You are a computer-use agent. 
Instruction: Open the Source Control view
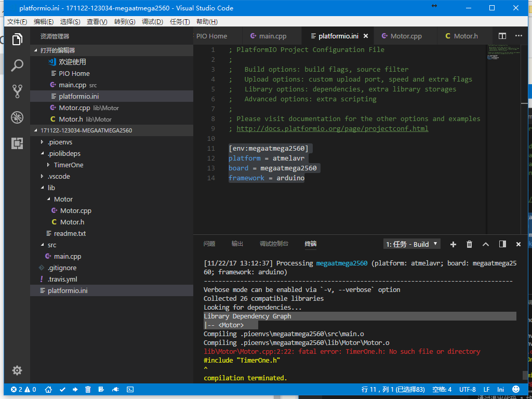pyautogui.click(x=17, y=91)
